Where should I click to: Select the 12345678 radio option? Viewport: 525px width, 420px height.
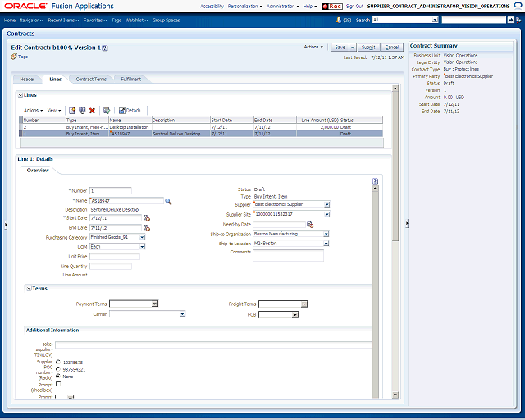(x=58, y=362)
